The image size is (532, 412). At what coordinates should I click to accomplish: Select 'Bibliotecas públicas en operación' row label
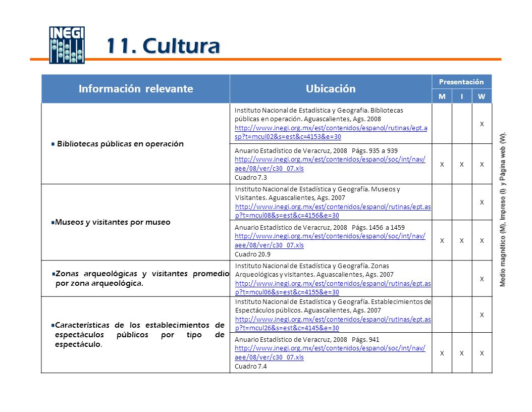[x=120, y=143]
